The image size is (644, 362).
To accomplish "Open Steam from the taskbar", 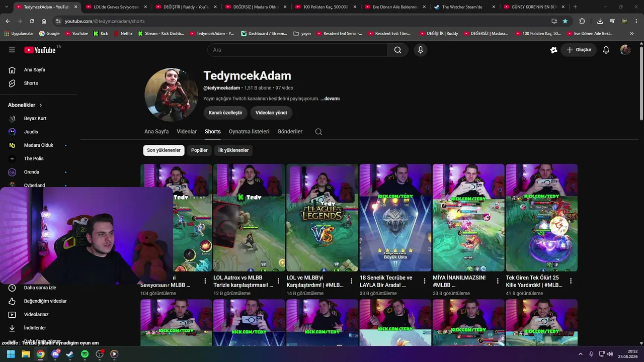I will 70,354.
